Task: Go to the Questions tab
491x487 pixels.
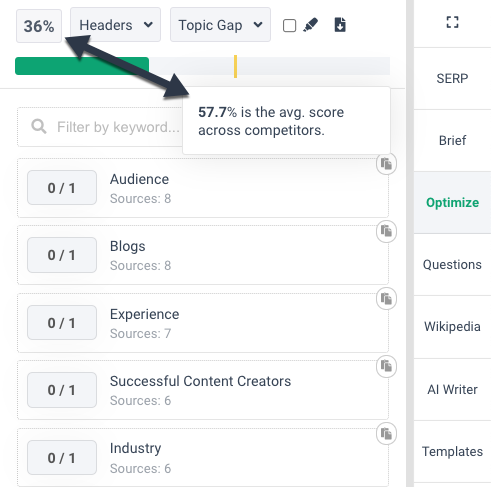Action: (452, 265)
